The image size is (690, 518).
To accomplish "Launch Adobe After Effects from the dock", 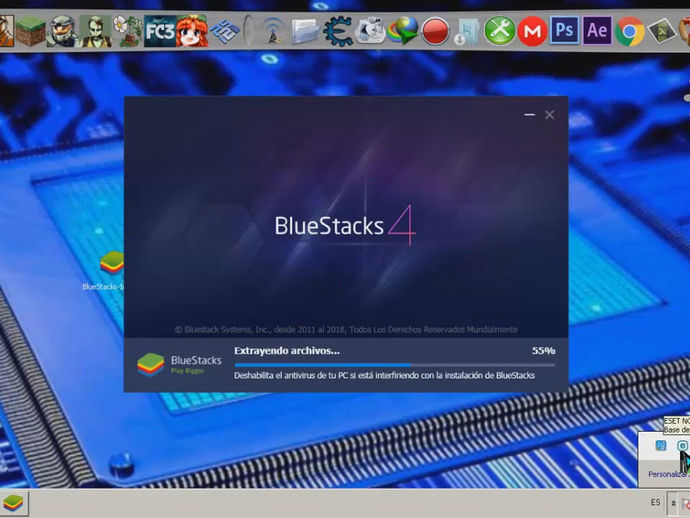I will [597, 30].
